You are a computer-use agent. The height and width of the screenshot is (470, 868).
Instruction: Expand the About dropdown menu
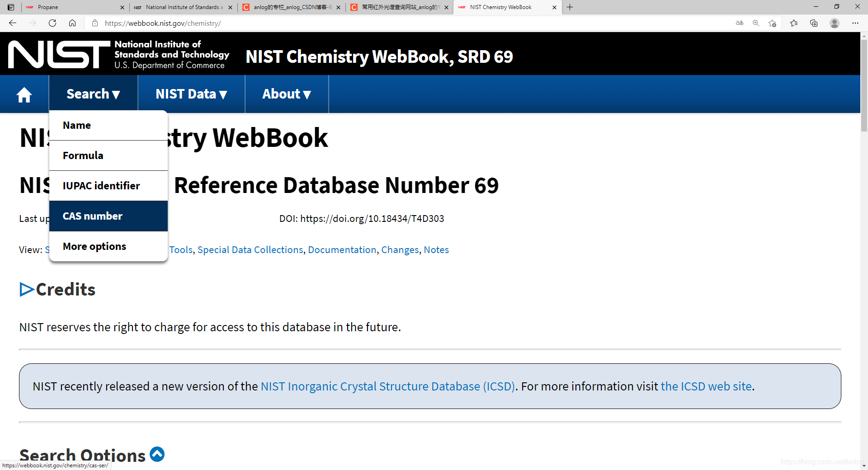tap(287, 94)
